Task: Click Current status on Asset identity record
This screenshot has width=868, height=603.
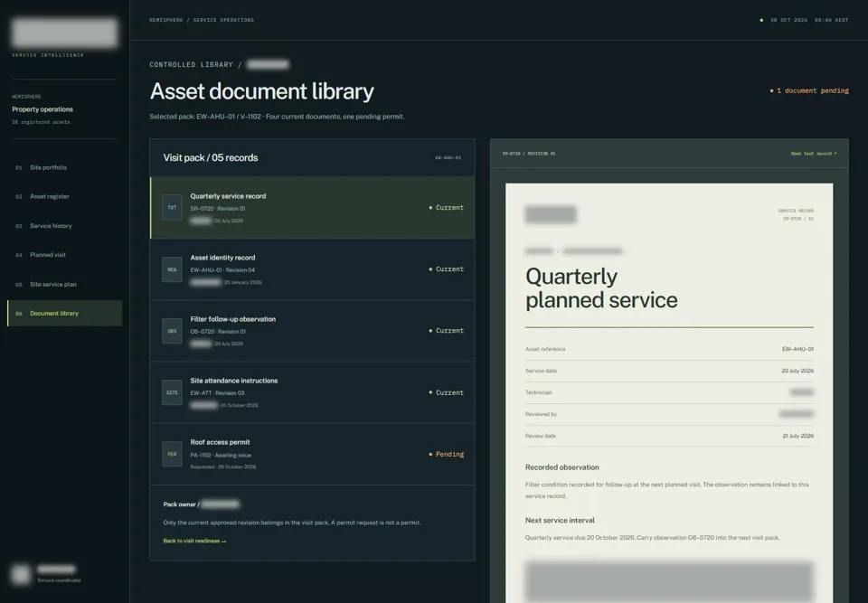Action: [x=446, y=269]
